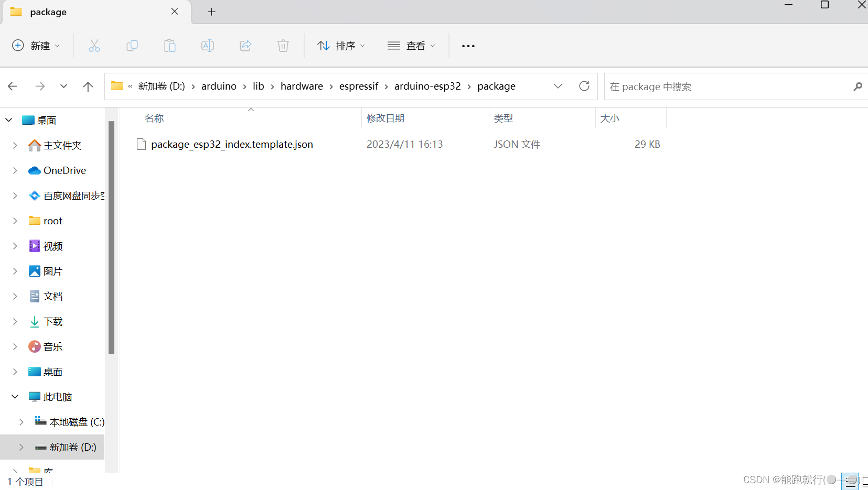The width and height of the screenshot is (868, 490).
Task: Click the Delete trash icon
Action: click(x=283, y=46)
